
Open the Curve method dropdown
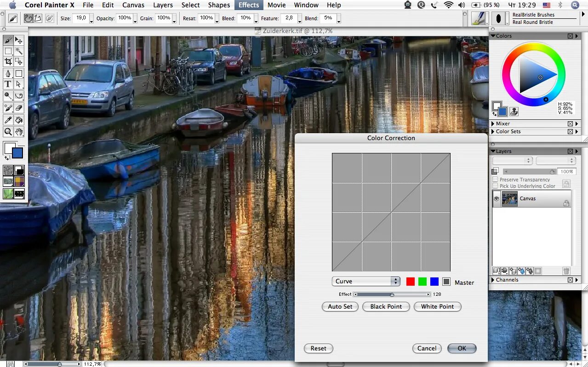366,281
